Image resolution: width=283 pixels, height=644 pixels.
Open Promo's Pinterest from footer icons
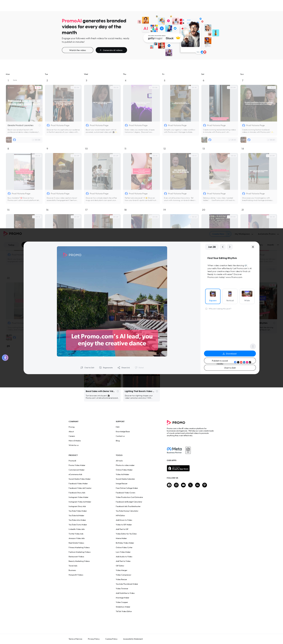[204, 485]
